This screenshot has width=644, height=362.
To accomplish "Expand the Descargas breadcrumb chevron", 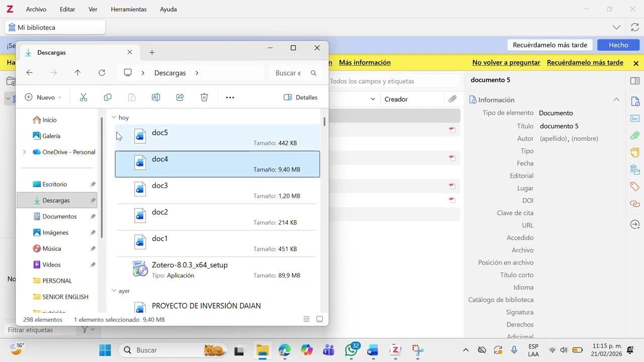I will pyautogui.click(x=197, y=73).
